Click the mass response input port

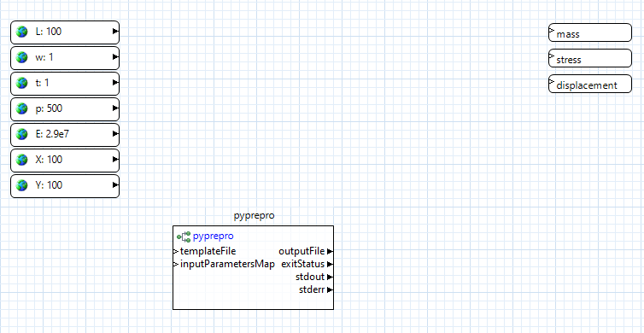[552, 30]
